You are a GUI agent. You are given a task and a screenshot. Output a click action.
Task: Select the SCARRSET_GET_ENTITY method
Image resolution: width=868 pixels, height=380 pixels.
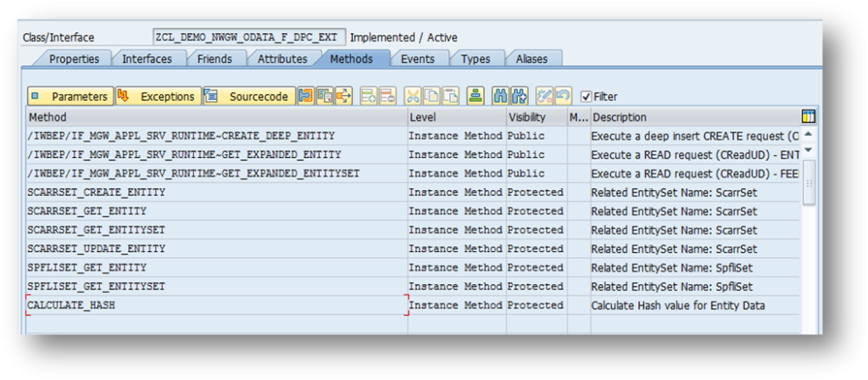[217, 211]
